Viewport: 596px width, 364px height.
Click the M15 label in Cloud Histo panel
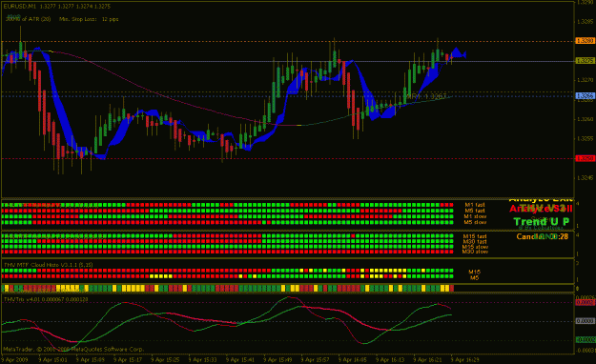click(x=474, y=272)
